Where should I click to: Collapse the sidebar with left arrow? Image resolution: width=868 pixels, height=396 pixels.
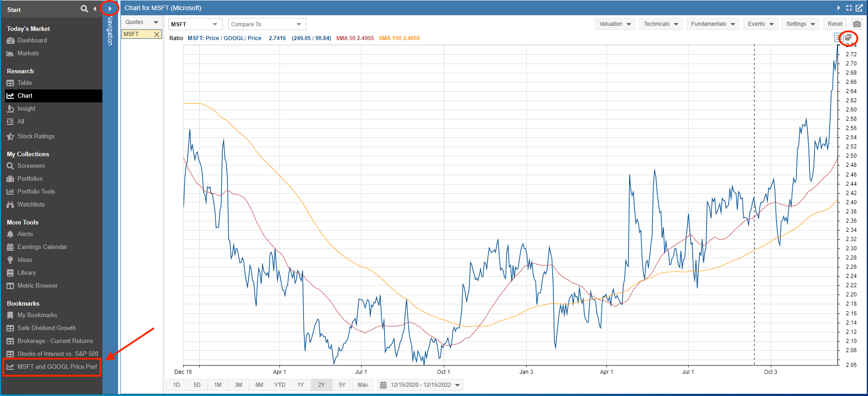pyautogui.click(x=95, y=9)
